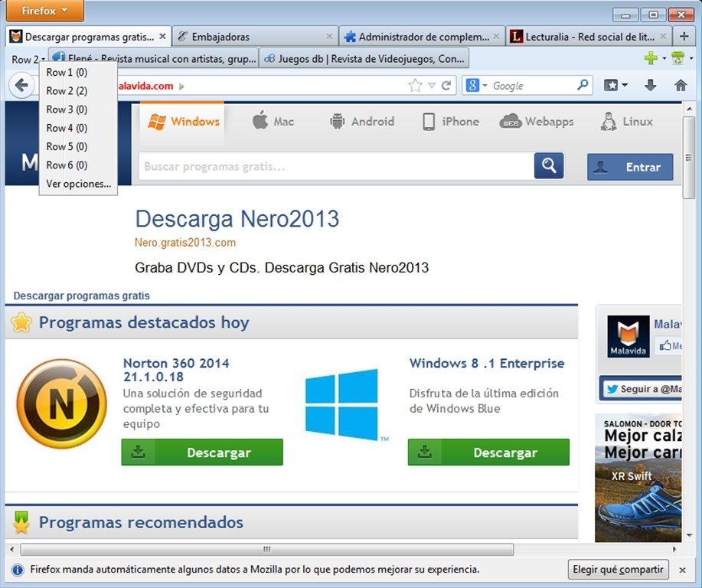Toggle the Row 2 row selector dropdown
This screenshot has width=702, height=588.
[x=28, y=59]
